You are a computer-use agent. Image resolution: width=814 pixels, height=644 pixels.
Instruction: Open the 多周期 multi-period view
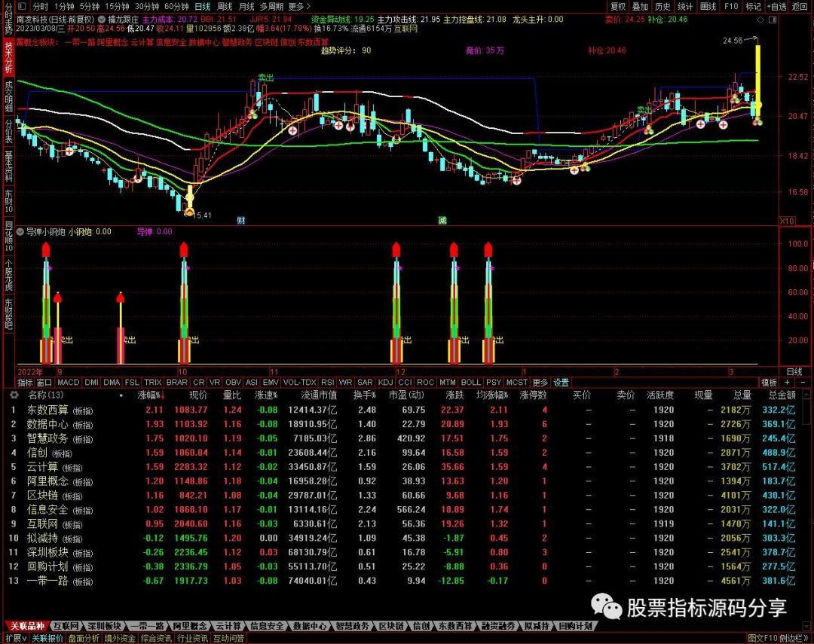pyautogui.click(x=271, y=6)
